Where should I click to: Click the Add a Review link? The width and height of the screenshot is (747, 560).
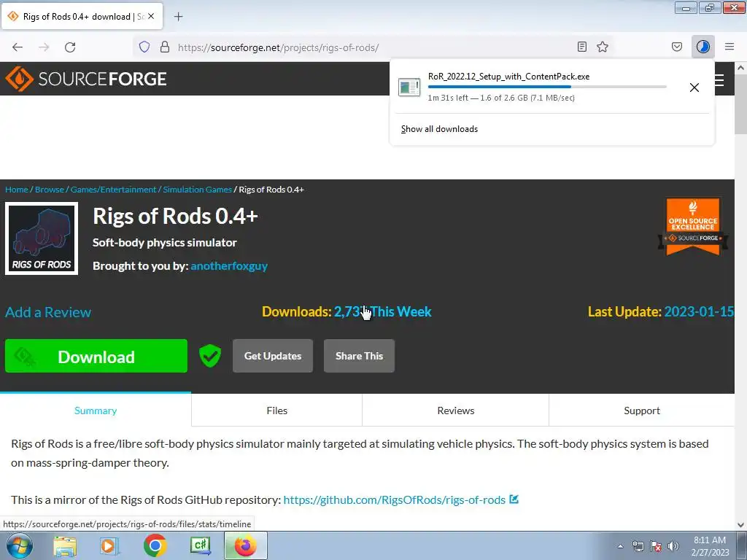tap(48, 312)
